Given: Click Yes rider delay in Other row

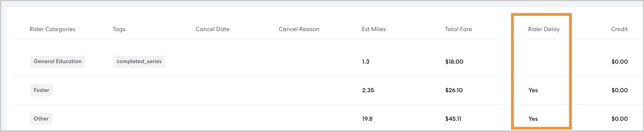Looking at the screenshot, I should 533,119.
